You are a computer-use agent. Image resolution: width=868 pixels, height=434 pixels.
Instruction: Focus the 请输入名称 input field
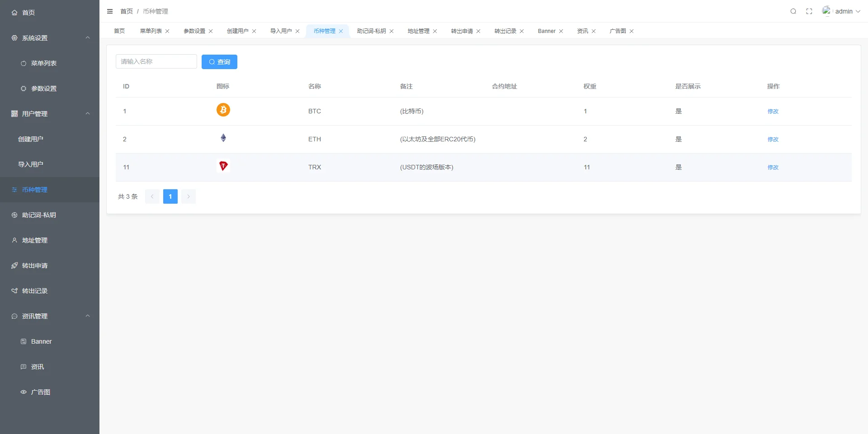pos(156,61)
